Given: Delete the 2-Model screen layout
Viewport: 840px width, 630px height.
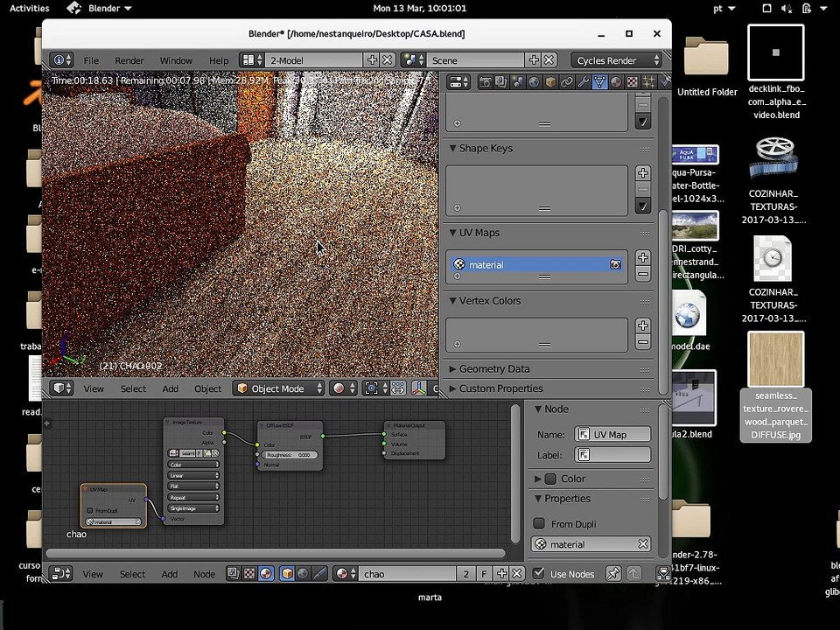Looking at the screenshot, I should pos(388,60).
